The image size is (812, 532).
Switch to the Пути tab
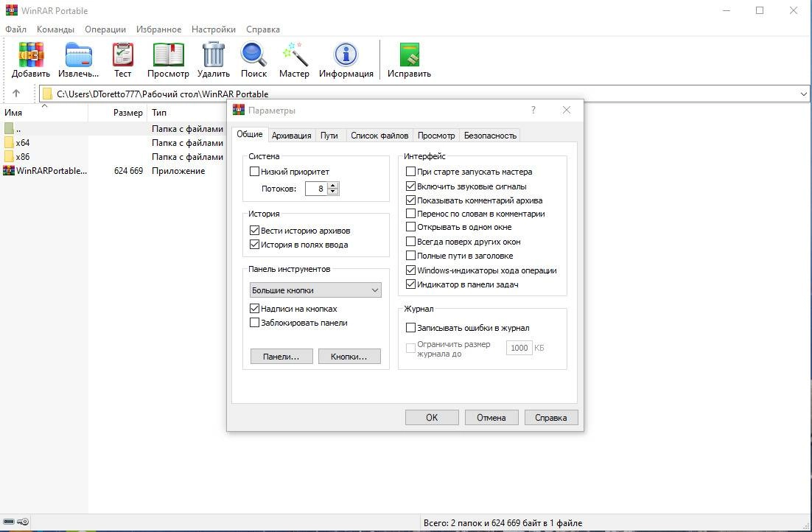point(329,135)
